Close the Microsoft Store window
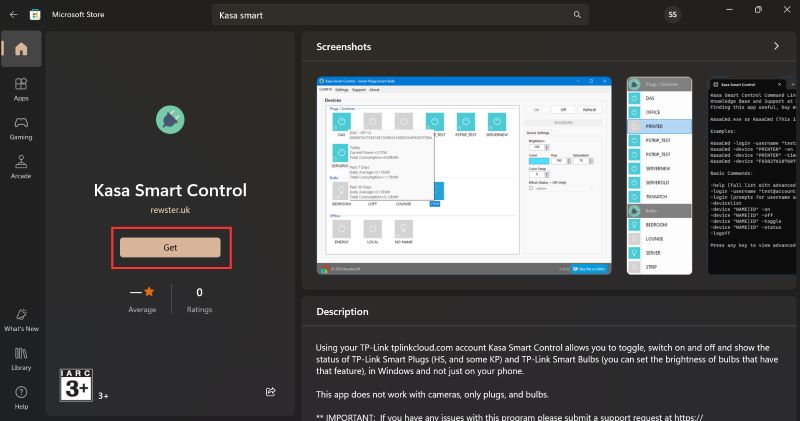This screenshot has width=800, height=421. pos(787,10)
